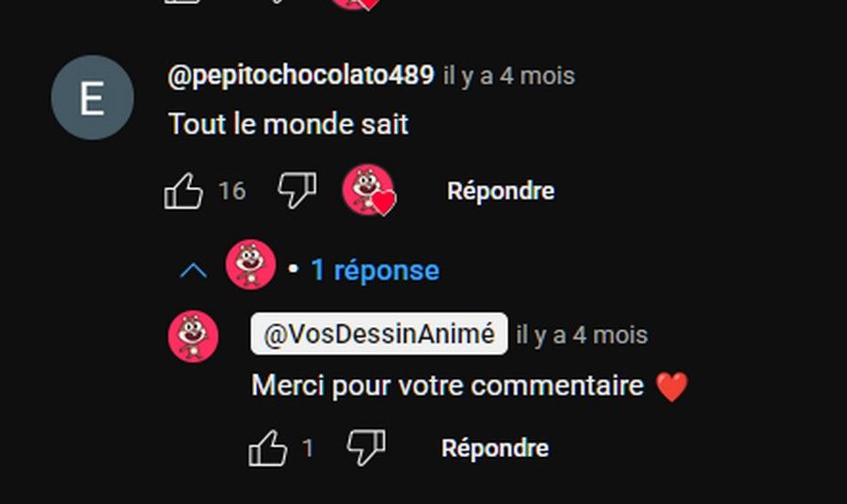Open the @pepitochocolato489 channel link
This screenshot has width=847, height=504.
[301, 75]
